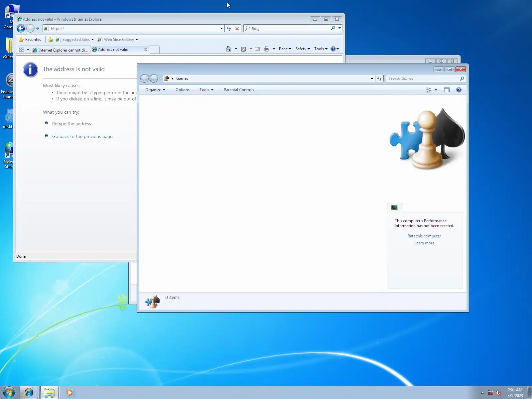Open the IE Page menu
The height and width of the screenshot is (399, 532).
pos(285,49)
